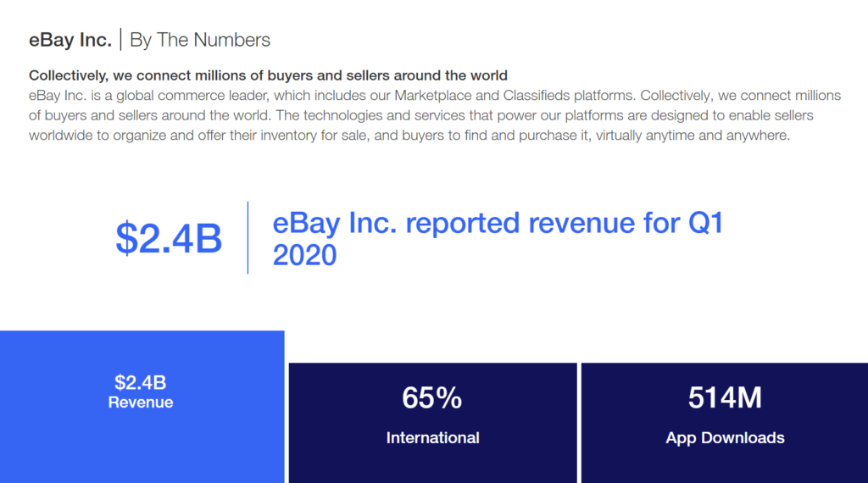Open the "eBay Inc. reported revenue for Q1" headline
868x483 pixels.
[498, 224]
